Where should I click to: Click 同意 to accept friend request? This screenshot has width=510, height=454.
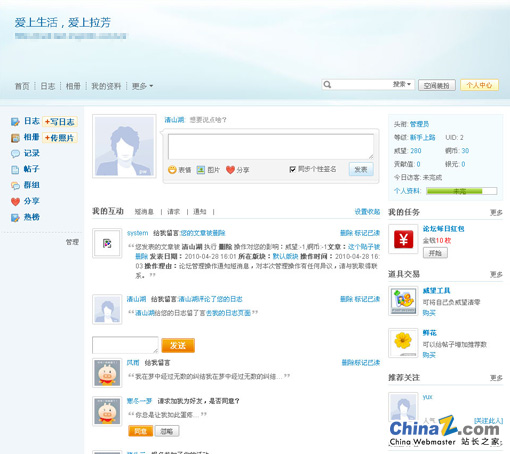(140, 431)
